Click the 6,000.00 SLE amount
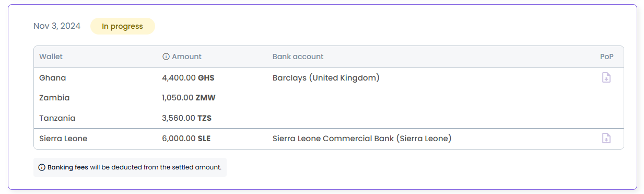Screen dimensions: 644x194 tap(186, 139)
